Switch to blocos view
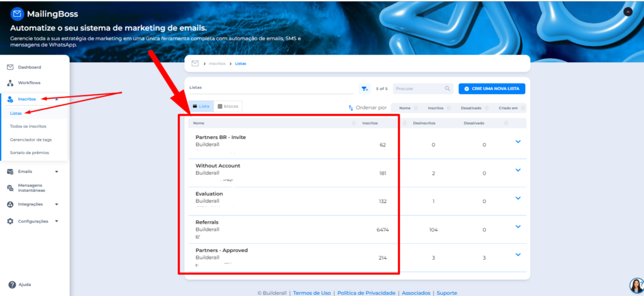644x296 pixels. pos(228,107)
